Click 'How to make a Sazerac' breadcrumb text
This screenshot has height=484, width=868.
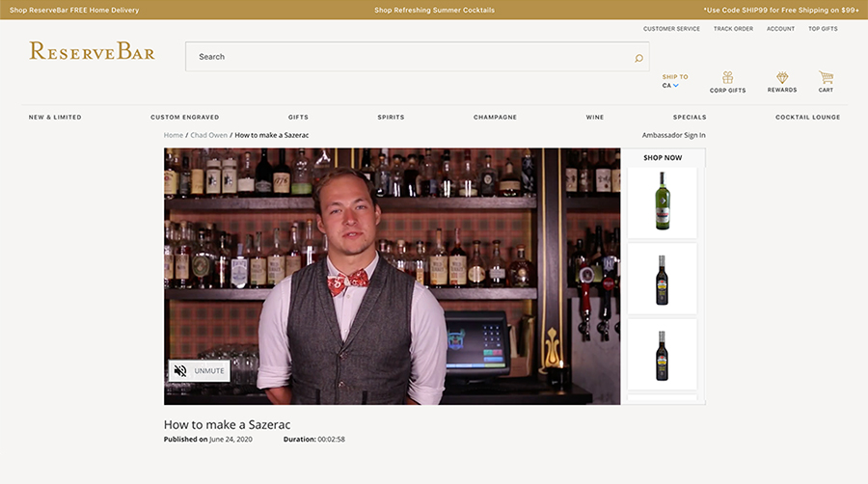point(272,135)
